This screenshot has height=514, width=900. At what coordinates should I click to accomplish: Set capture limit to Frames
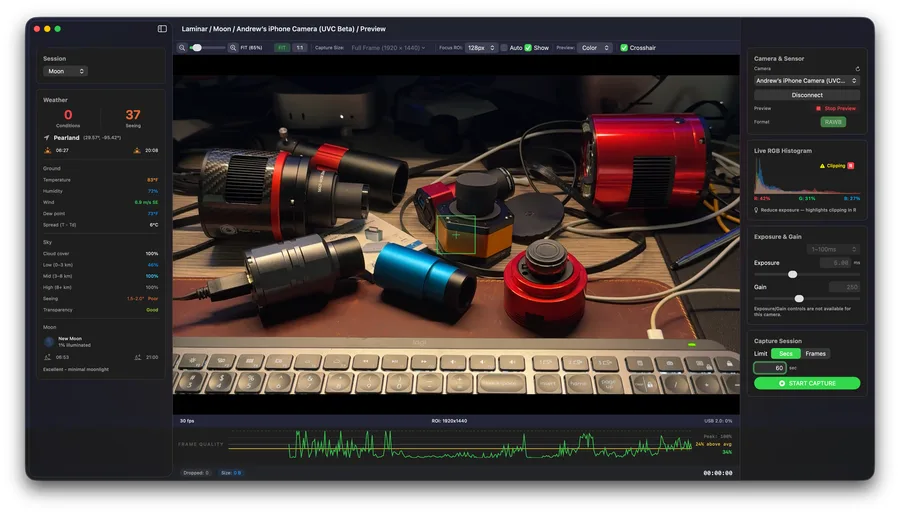pos(815,353)
